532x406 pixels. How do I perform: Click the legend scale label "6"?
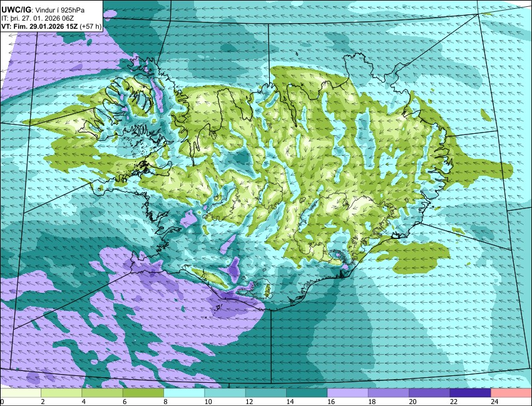coord(125,402)
